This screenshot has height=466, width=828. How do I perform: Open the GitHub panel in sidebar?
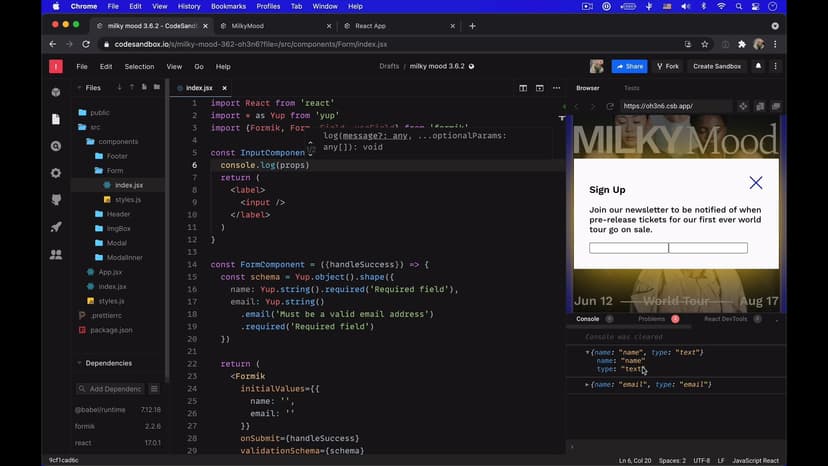[x=56, y=200]
